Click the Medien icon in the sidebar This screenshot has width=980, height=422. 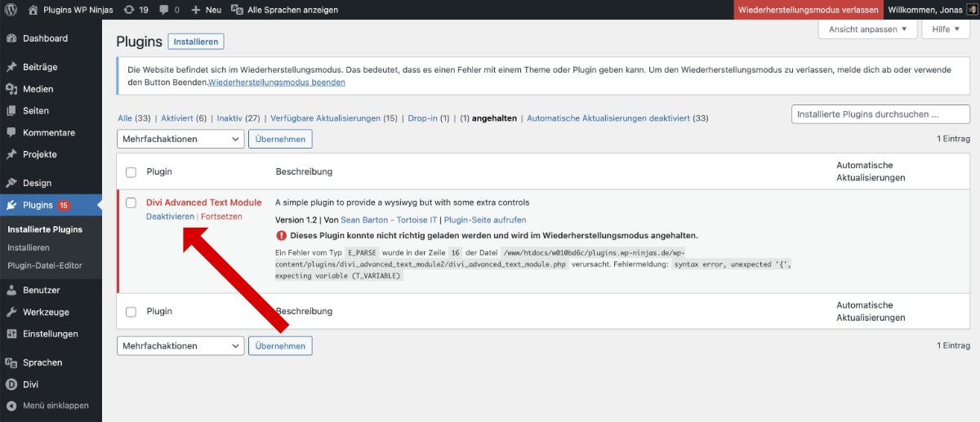point(11,89)
